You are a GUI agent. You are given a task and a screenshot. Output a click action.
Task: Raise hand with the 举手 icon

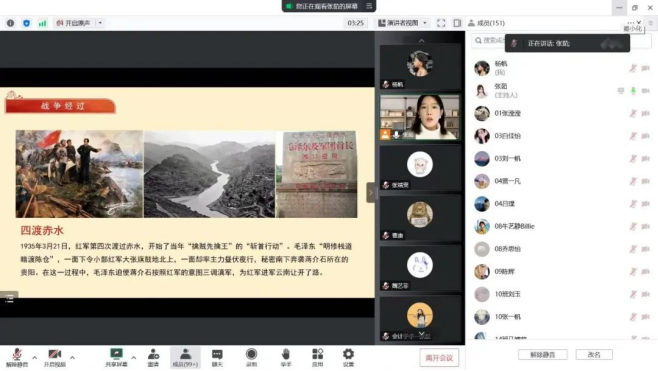point(286,357)
